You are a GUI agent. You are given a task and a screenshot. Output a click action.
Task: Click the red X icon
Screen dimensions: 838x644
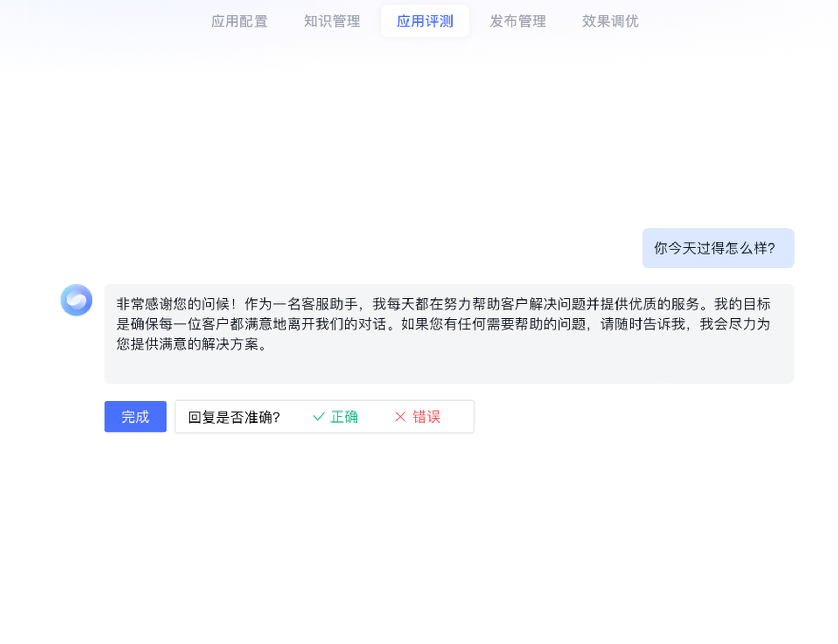tap(400, 417)
